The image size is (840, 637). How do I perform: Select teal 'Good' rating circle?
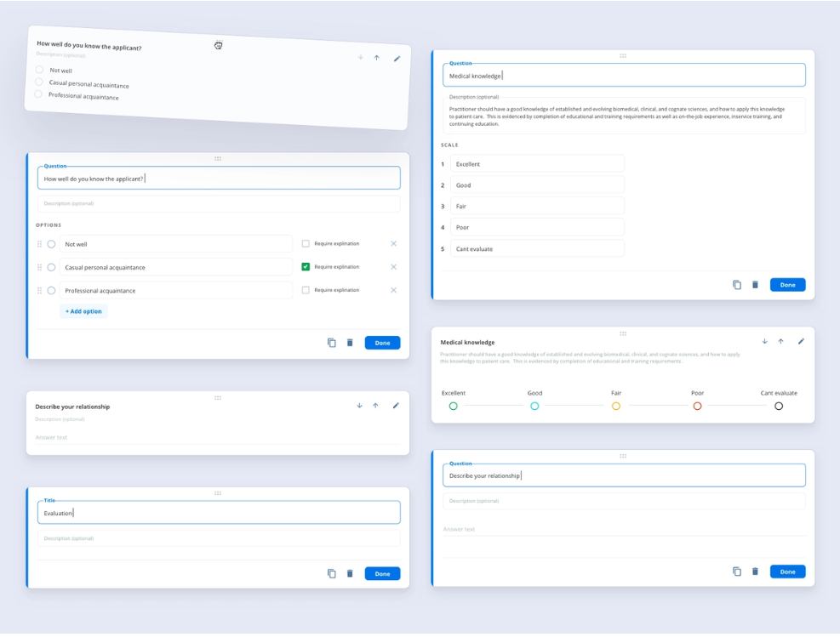[534, 407]
